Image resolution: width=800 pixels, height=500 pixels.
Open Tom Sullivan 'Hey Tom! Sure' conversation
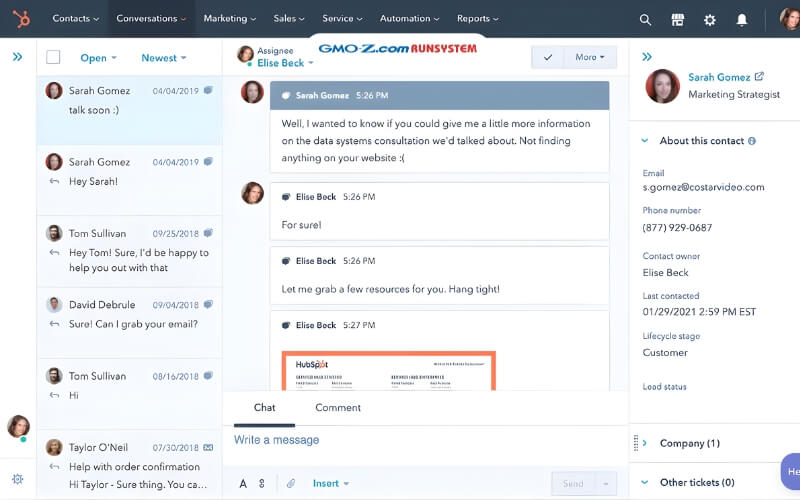tap(130, 251)
